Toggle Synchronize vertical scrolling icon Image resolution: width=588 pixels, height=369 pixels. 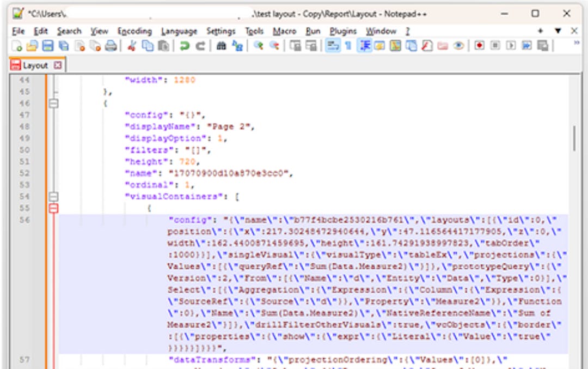295,46
